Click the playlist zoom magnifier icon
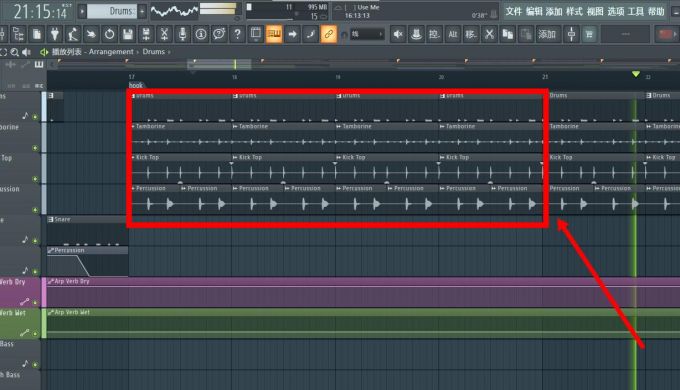680x390 pixels. [x=14, y=52]
